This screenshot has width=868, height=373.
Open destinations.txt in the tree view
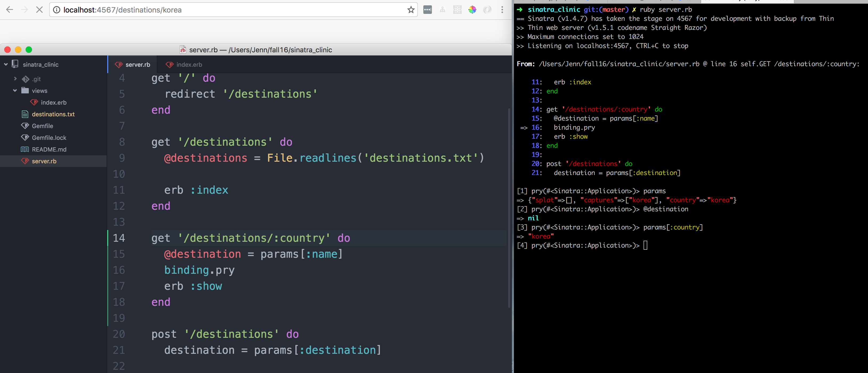click(x=53, y=114)
